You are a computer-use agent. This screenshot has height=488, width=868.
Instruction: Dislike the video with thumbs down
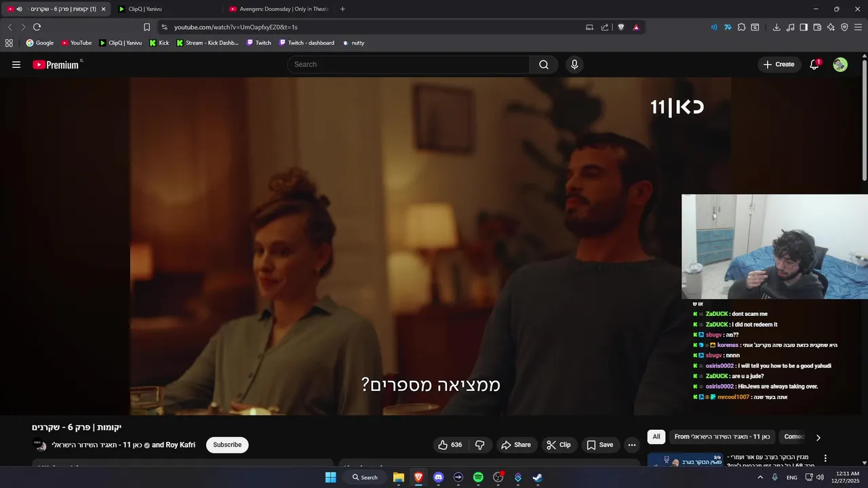pyautogui.click(x=480, y=445)
